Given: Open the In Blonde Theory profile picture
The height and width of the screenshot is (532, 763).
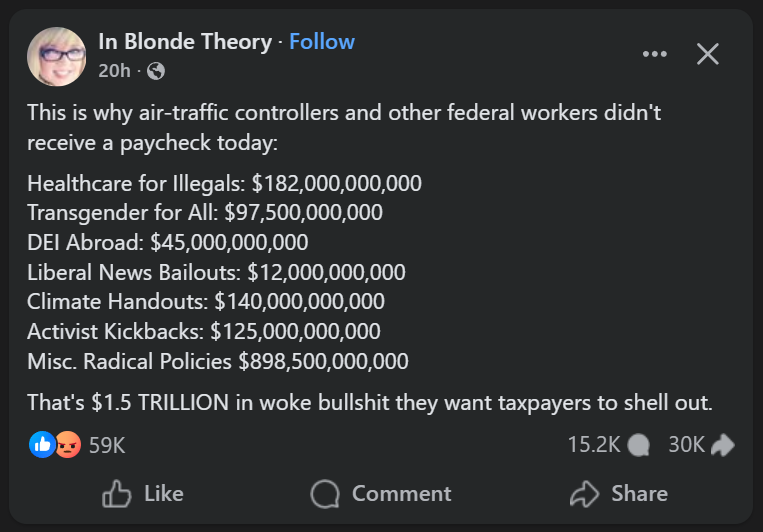Looking at the screenshot, I should pyautogui.click(x=56, y=56).
